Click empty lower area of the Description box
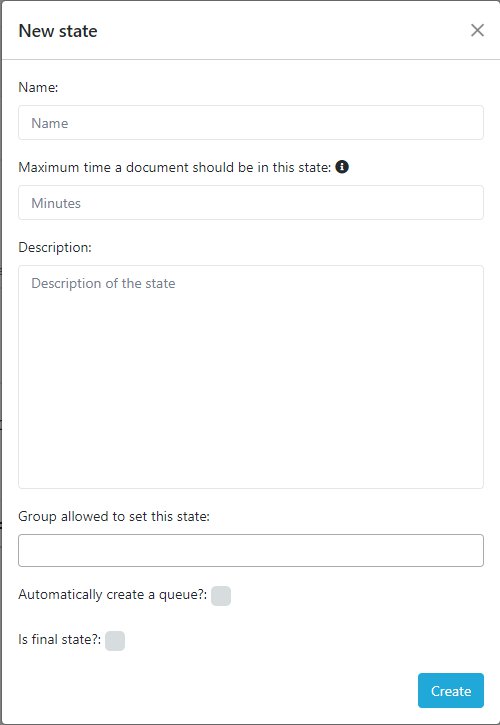Image resolution: width=500 pixels, height=725 pixels. point(251,416)
